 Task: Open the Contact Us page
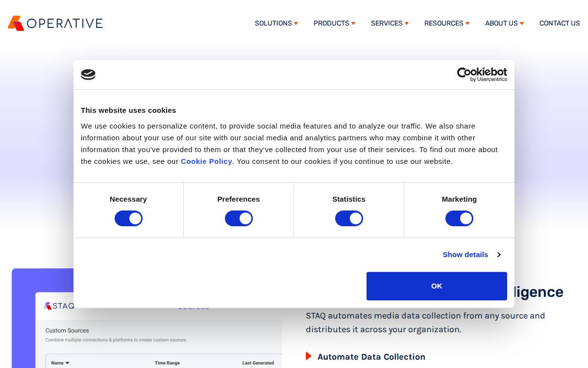[560, 23]
